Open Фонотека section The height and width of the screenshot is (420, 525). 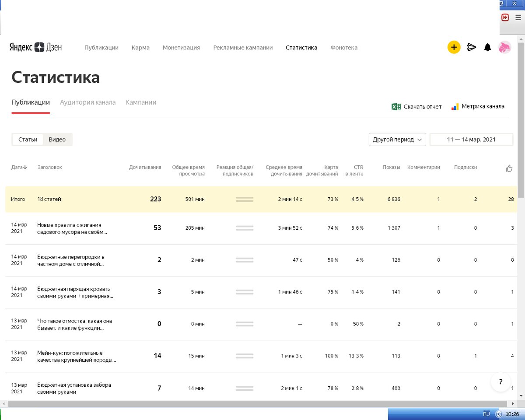[x=344, y=48]
